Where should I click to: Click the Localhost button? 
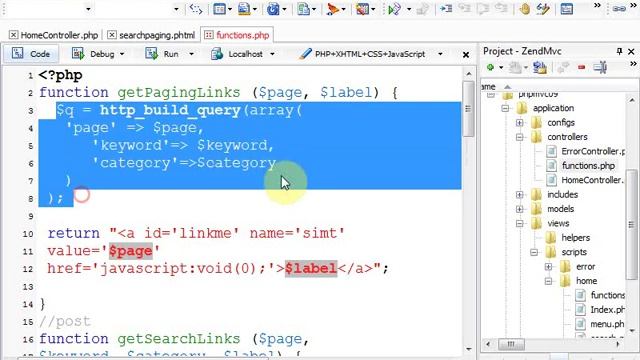(x=238, y=54)
